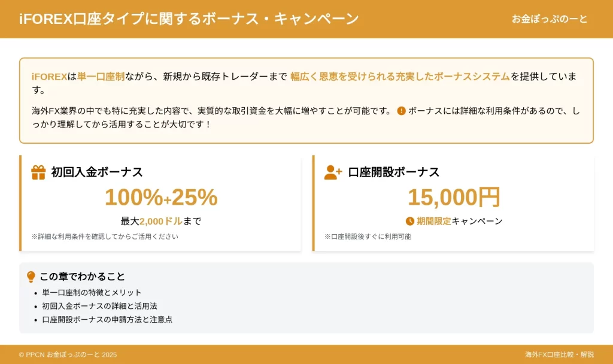
Task: Click the exclamation warning icon
Action: (401, 111)
